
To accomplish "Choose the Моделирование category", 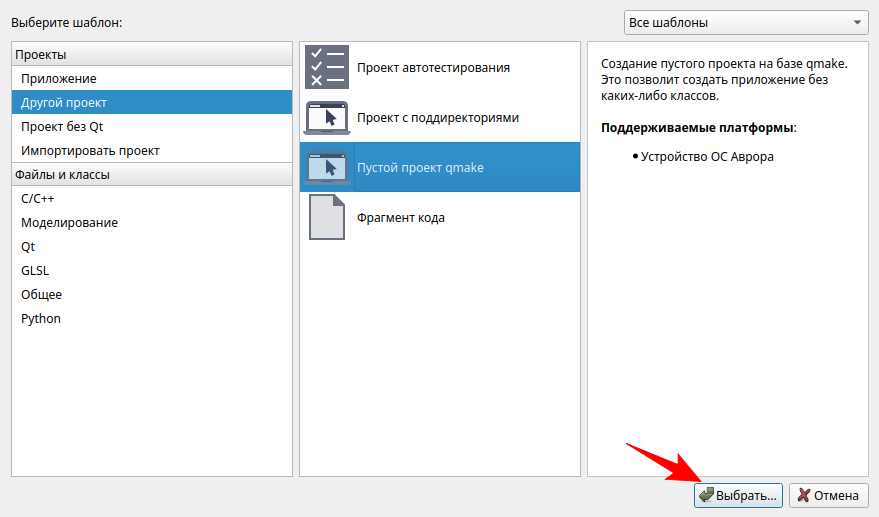I will coord(69,222).
